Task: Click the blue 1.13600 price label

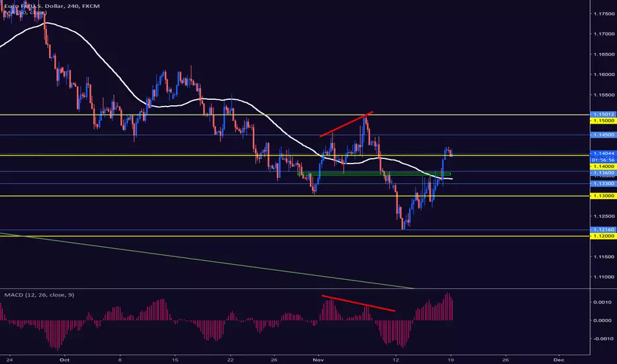Action: pos(603,173)
